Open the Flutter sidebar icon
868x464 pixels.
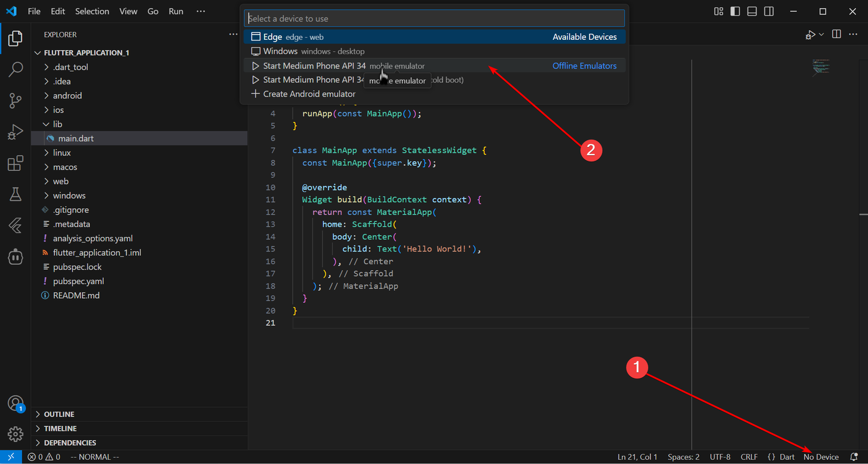click(x=15, y=226)
